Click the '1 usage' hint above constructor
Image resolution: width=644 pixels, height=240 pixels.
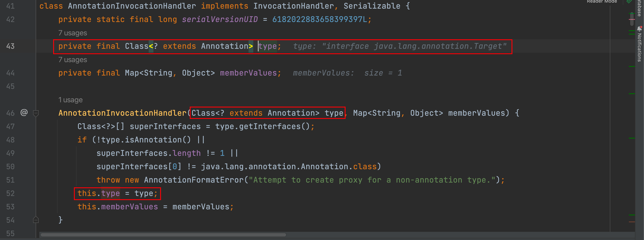coord(70,100)
